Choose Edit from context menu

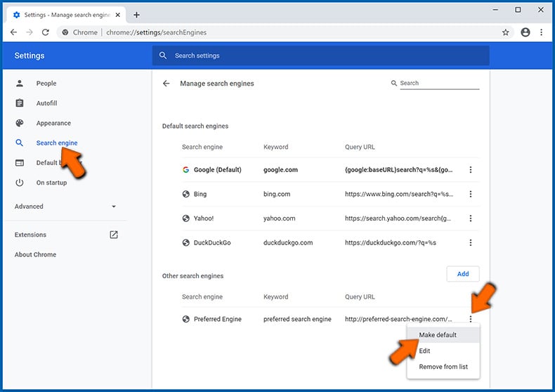point(443,351)
